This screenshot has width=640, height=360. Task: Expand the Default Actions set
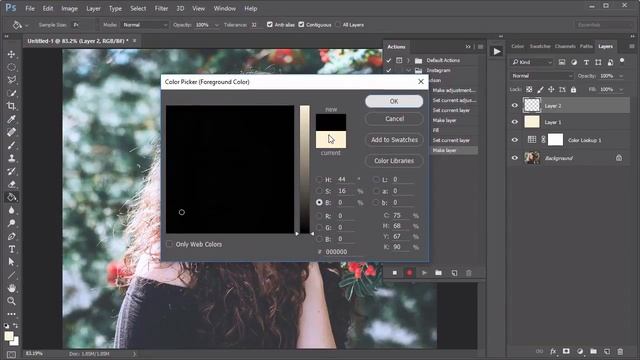click(x=408, y=60)
